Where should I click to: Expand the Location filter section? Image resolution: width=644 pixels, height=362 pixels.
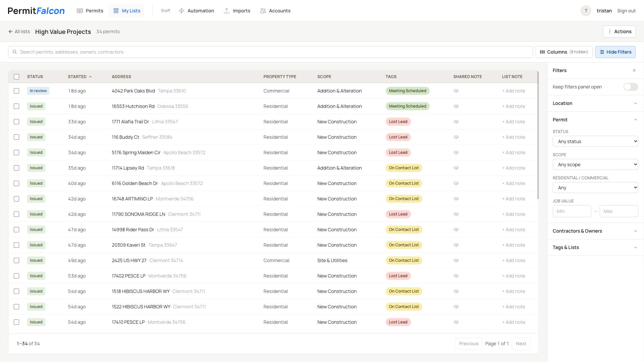pos(595,103)
